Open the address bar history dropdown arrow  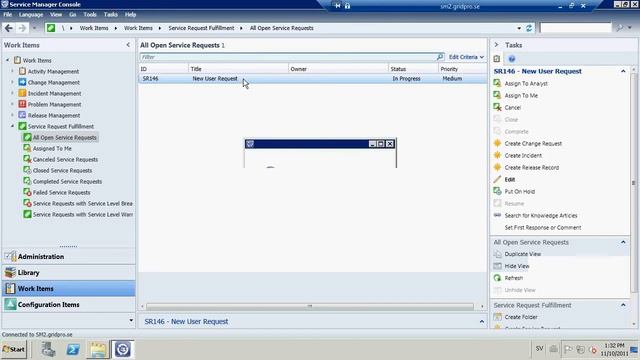(519, 28)
